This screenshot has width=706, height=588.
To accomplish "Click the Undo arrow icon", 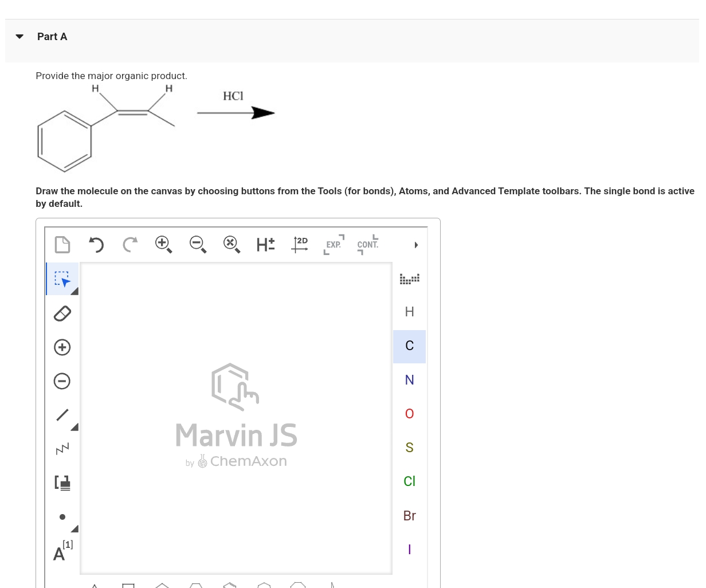I will (96, 245).
